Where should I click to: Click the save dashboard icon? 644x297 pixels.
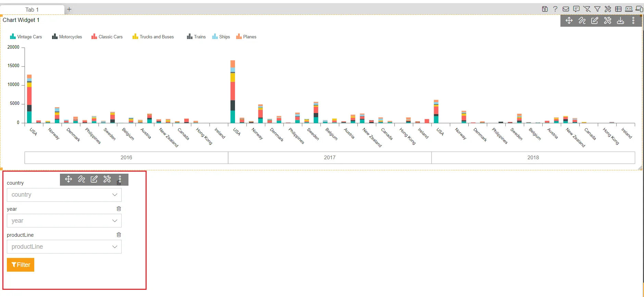pos(545,9)
